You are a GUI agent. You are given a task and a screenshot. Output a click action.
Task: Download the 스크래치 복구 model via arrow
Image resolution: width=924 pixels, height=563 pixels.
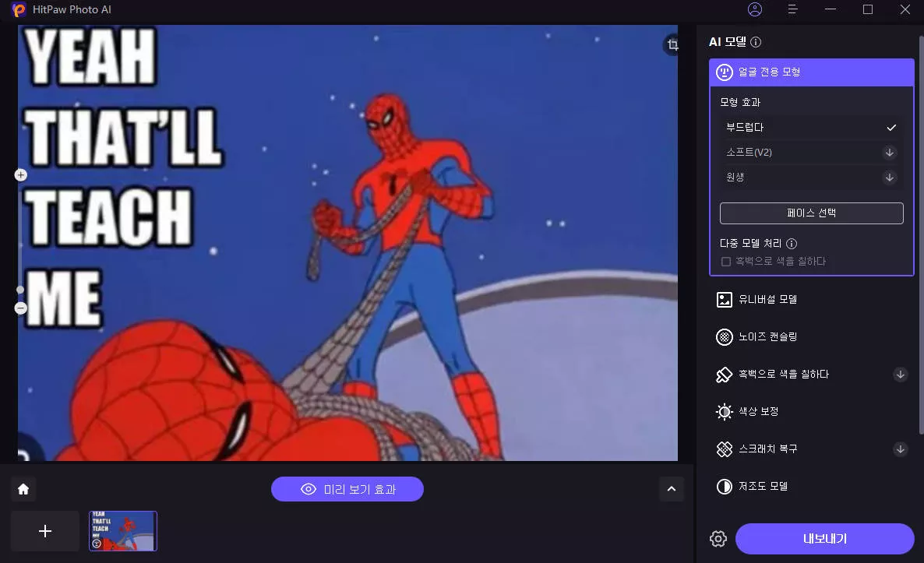(x=901, y=449)
